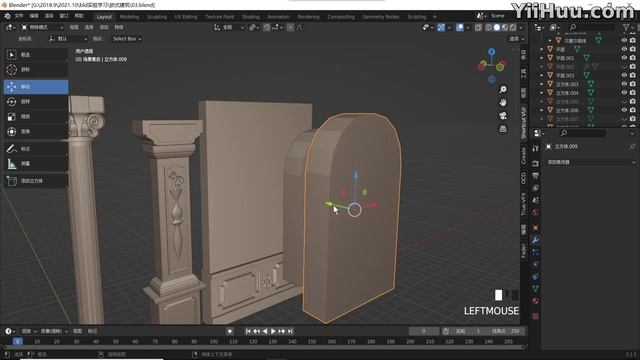Switch to rendered viewport shading
Viewport: 640px width, 360px height.
click(x=513, y=27)
